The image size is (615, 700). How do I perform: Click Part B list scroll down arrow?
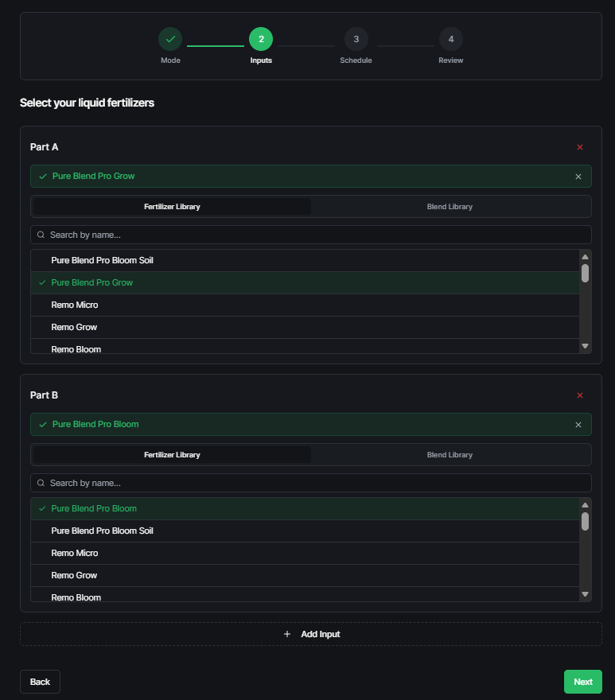585,594
